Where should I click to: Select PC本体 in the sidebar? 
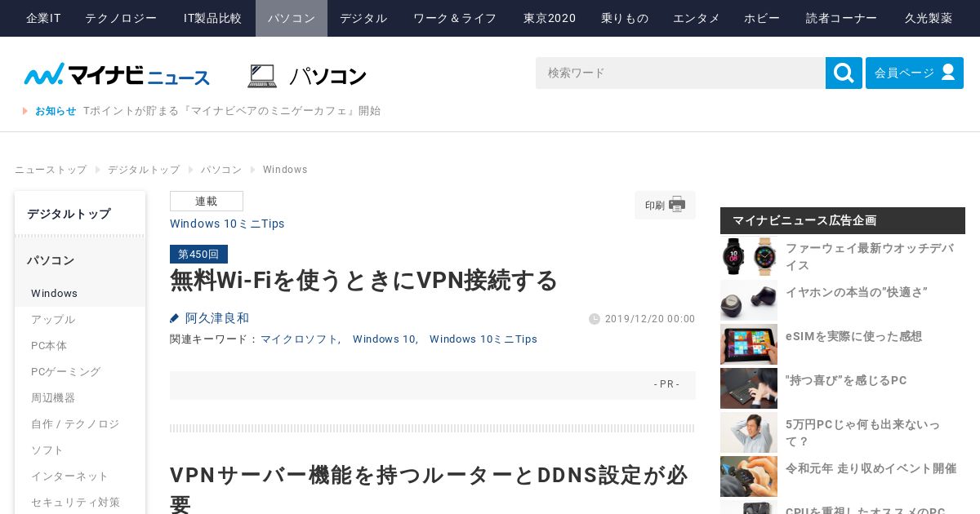[80, 345]
